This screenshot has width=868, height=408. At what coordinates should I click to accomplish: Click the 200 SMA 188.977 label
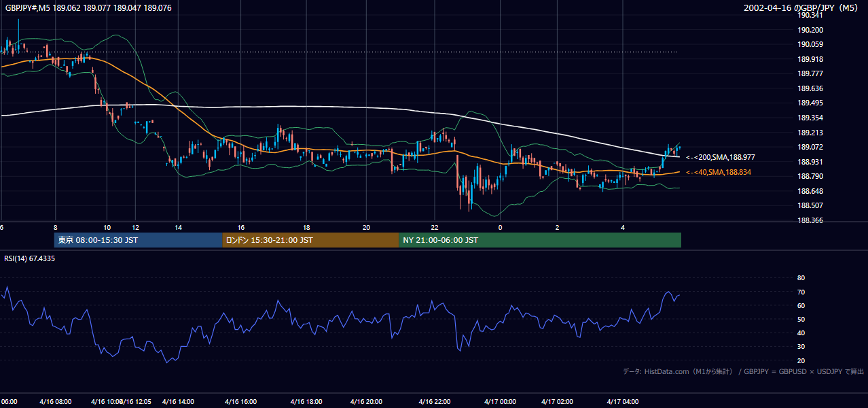point(721,157)
